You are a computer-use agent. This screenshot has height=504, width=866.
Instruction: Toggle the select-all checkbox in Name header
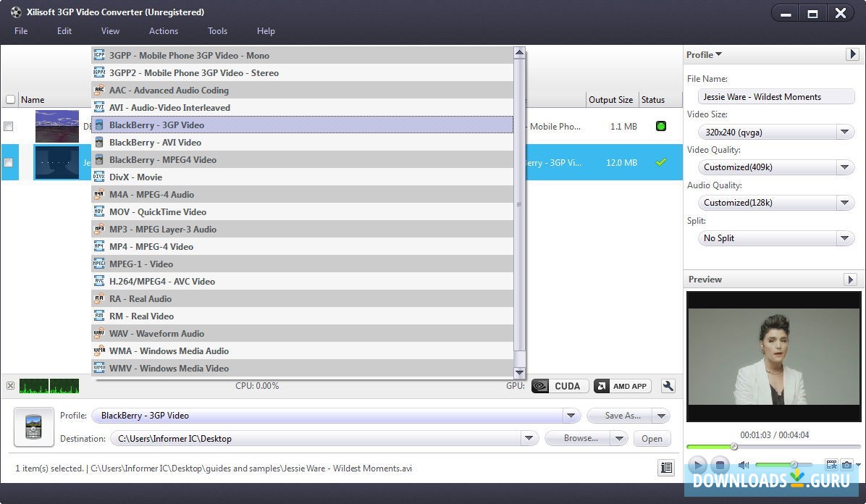pyautogui.click(x=11, y=99)
